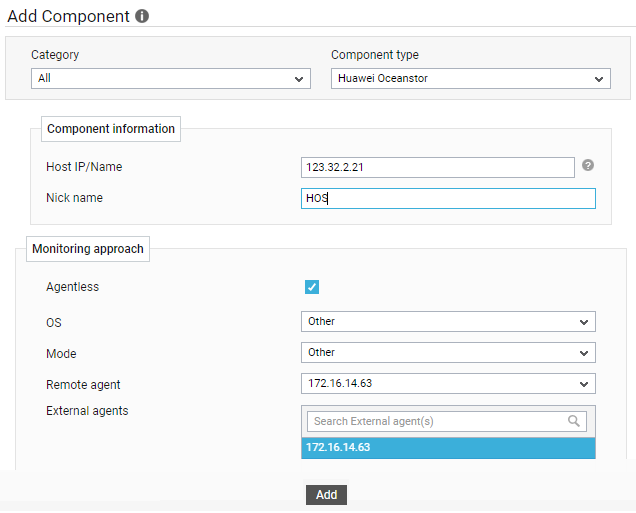The height and width of the screenshot is (513, 636).
Task: Expand the OS dropdown
Action: point(448,322)
